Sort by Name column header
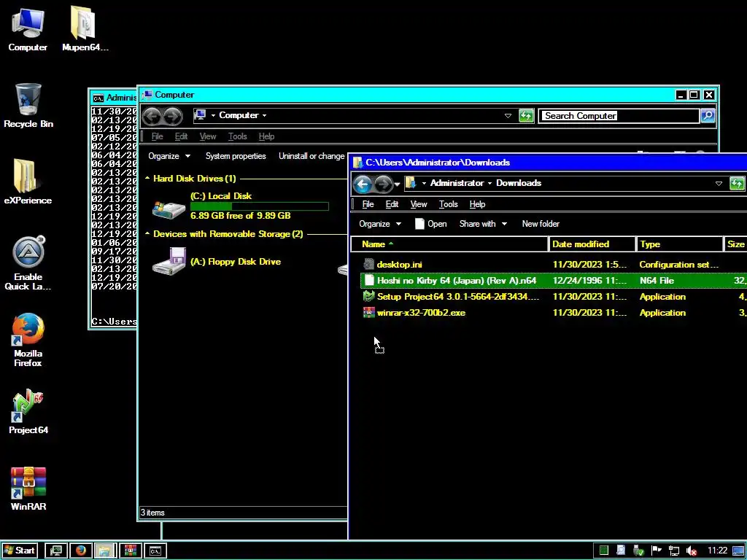The image size is (747, 560). (x=449, y=244)
